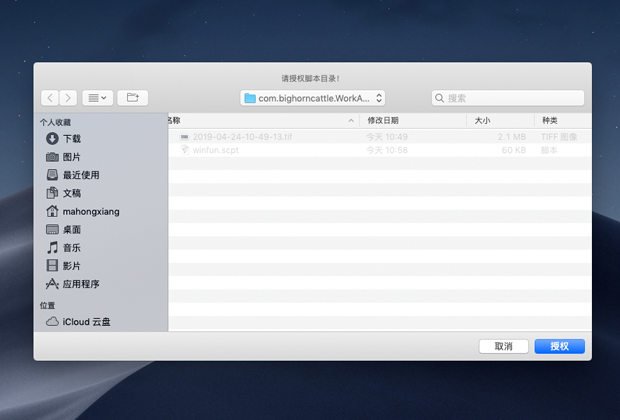The height and width of the screenshot is (420, 620).
Task: Click the film strip icon beside 影片
Action: pos(52,265)
